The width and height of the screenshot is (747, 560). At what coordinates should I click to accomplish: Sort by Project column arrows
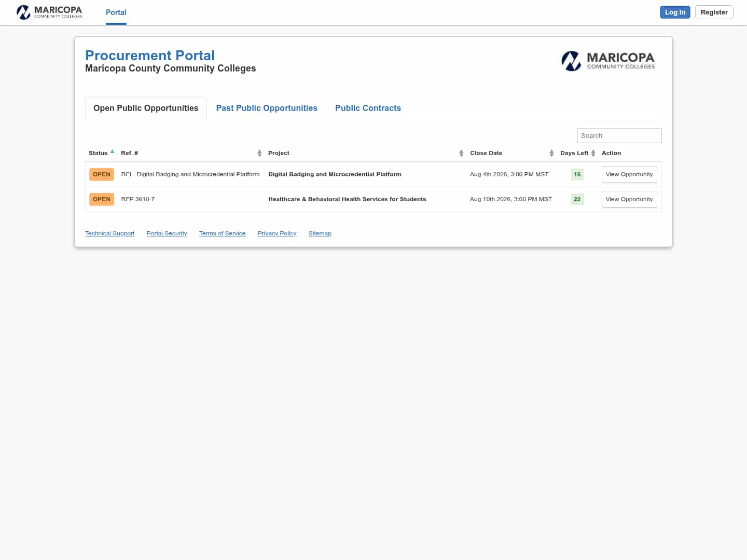point(461,153)
